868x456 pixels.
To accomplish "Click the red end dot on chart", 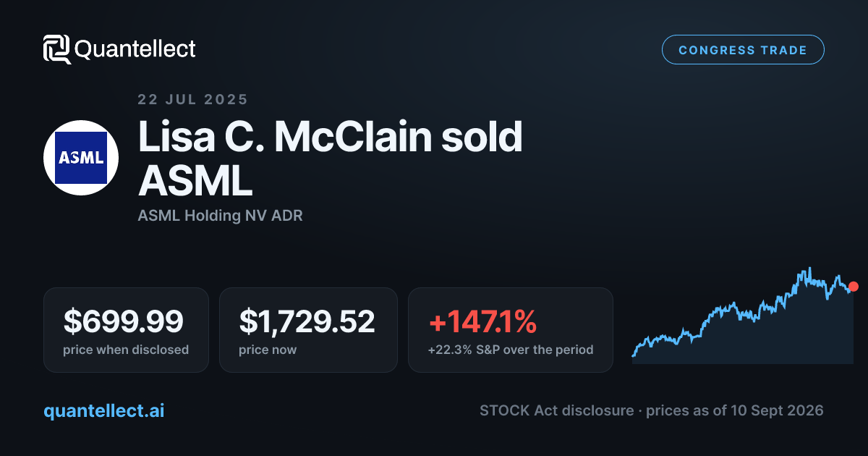I will click(x=854, y=287).
